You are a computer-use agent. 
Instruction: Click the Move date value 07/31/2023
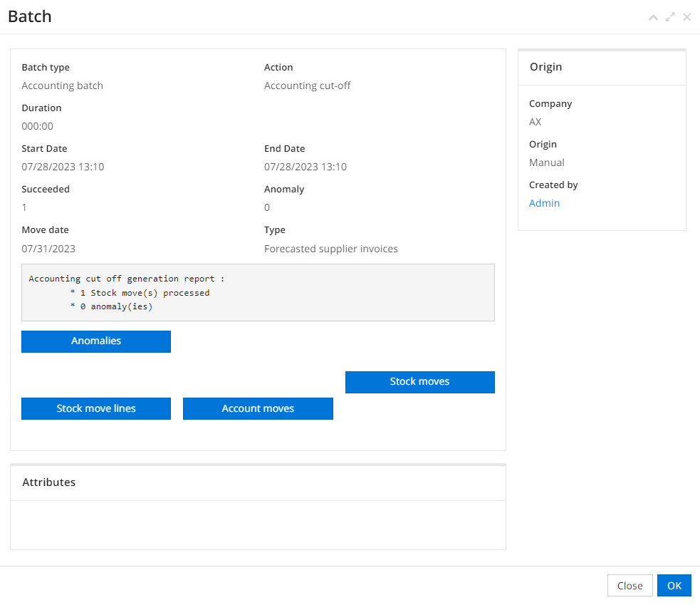tap(48, 249)
